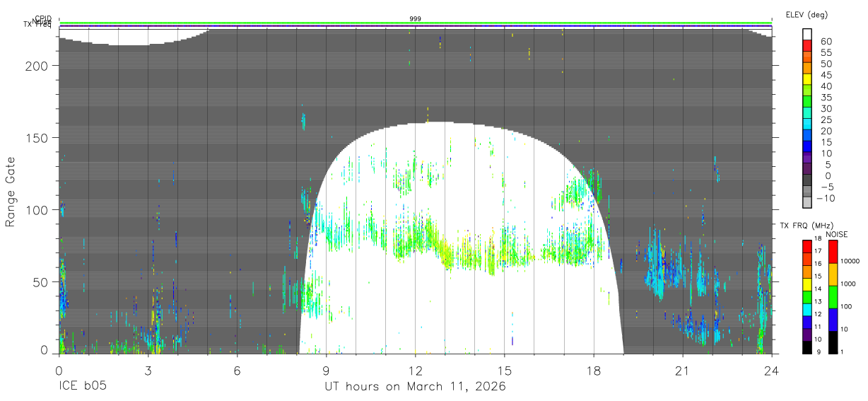Click the green ELEV swatch between 30 and 35
Screen dimensions: 868x401
[807, 102]
